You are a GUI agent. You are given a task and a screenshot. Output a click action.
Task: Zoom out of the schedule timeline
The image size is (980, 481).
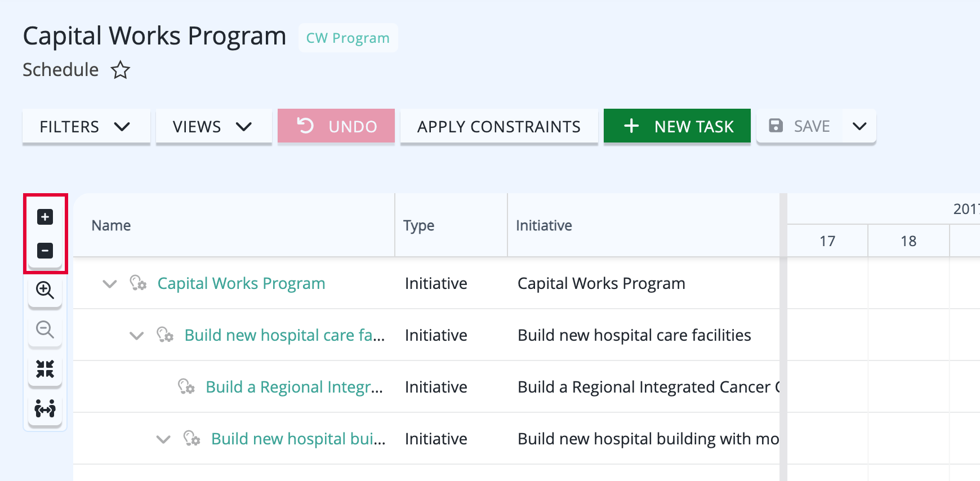(x=45, y=329)
